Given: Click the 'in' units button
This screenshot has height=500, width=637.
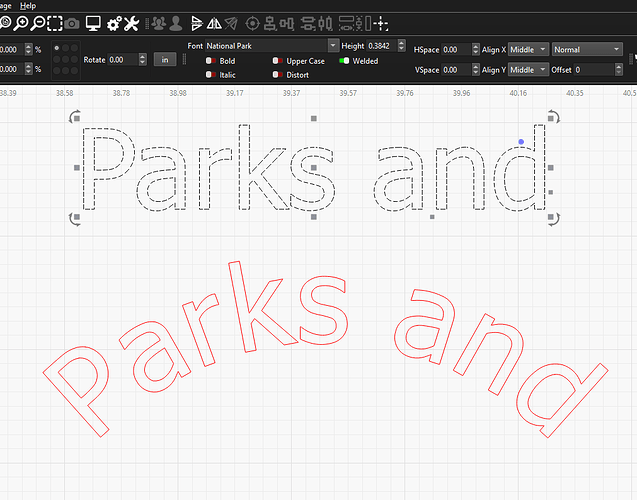Looking at the screenshot, I should point(165,60).
